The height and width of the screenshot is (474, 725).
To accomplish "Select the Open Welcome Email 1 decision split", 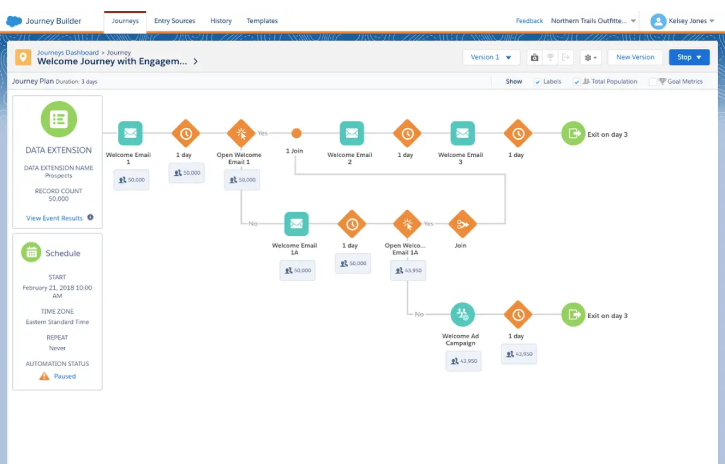I will click(240, 133).
